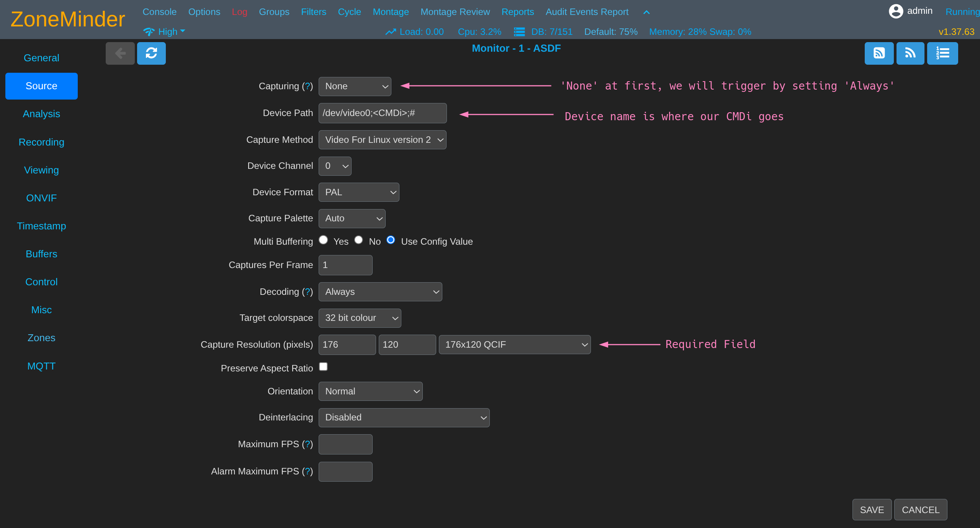Click the Capturing help question mark
The image size is (980, 528).
tap(308, 86)
